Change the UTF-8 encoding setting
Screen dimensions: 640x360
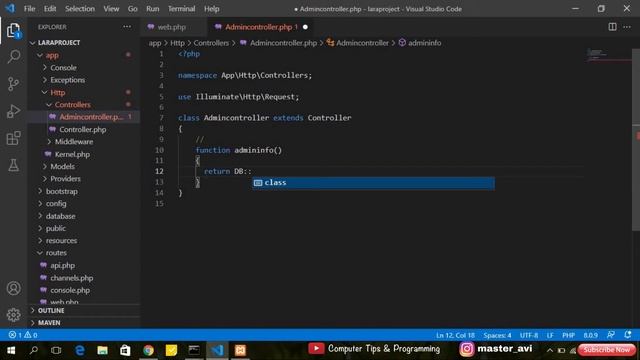click(x=529, y=335)
